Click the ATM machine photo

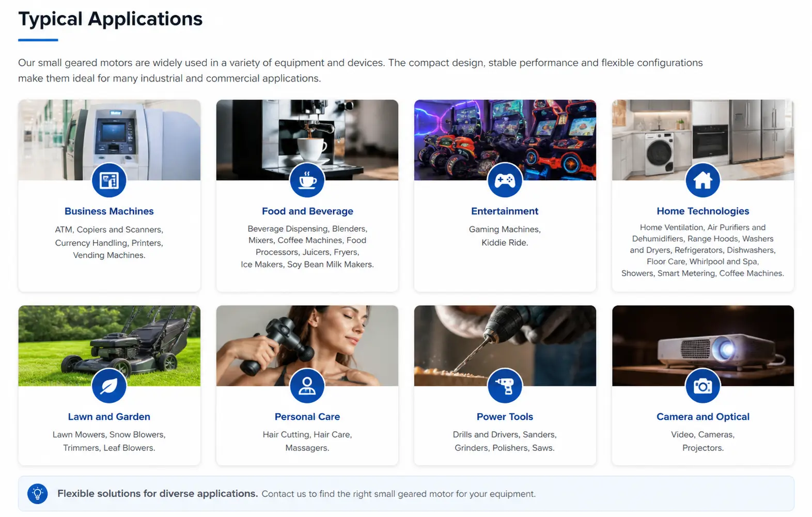click(109, 140)
